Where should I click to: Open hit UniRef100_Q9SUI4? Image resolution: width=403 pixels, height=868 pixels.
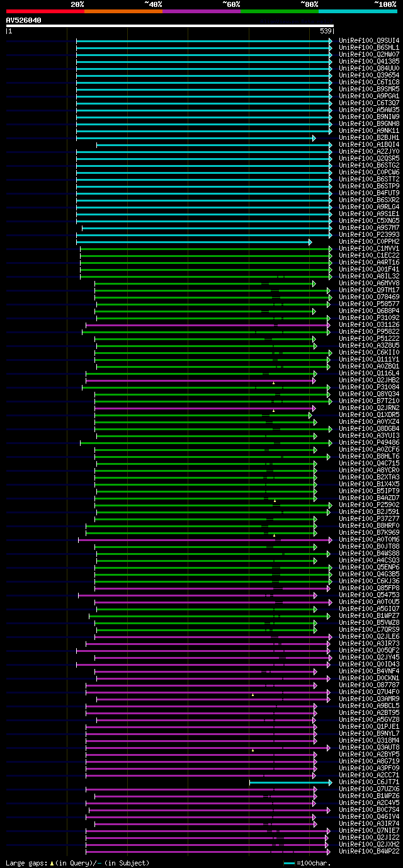369,40
